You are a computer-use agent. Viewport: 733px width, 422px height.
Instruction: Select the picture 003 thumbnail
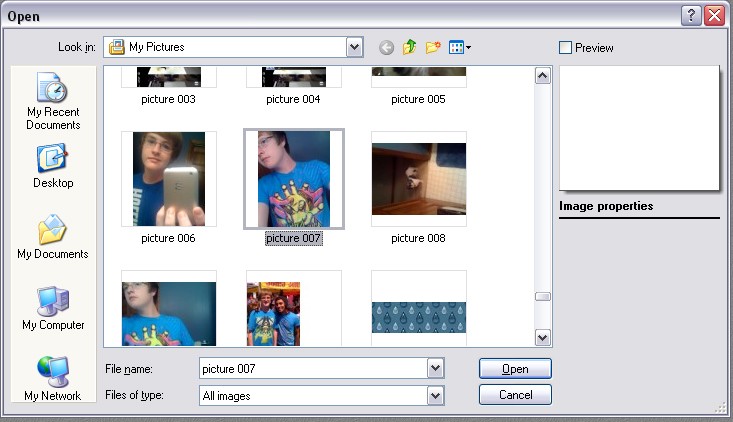[169, 77]
